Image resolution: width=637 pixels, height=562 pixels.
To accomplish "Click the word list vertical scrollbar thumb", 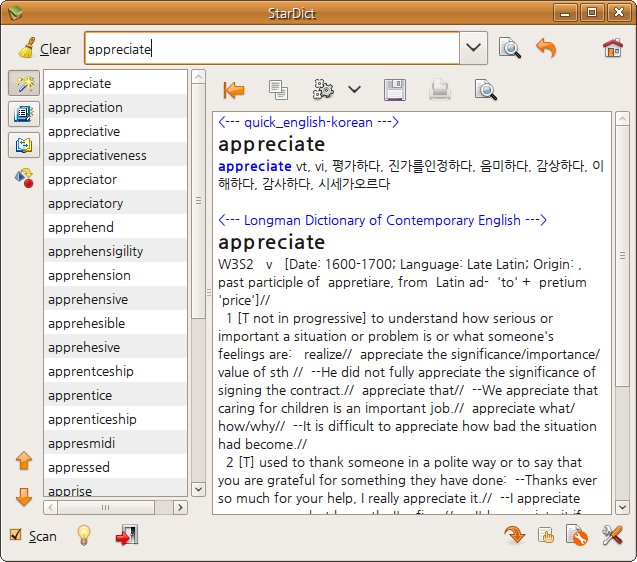I will (198, 201).
